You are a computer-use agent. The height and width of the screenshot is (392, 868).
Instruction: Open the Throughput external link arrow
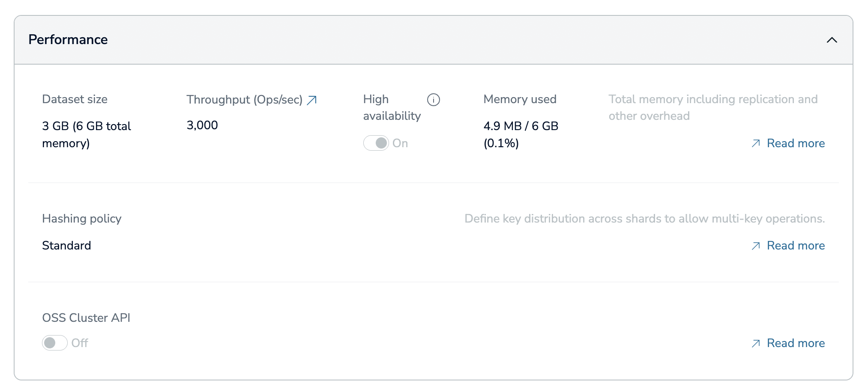click(x=312, y=100)
